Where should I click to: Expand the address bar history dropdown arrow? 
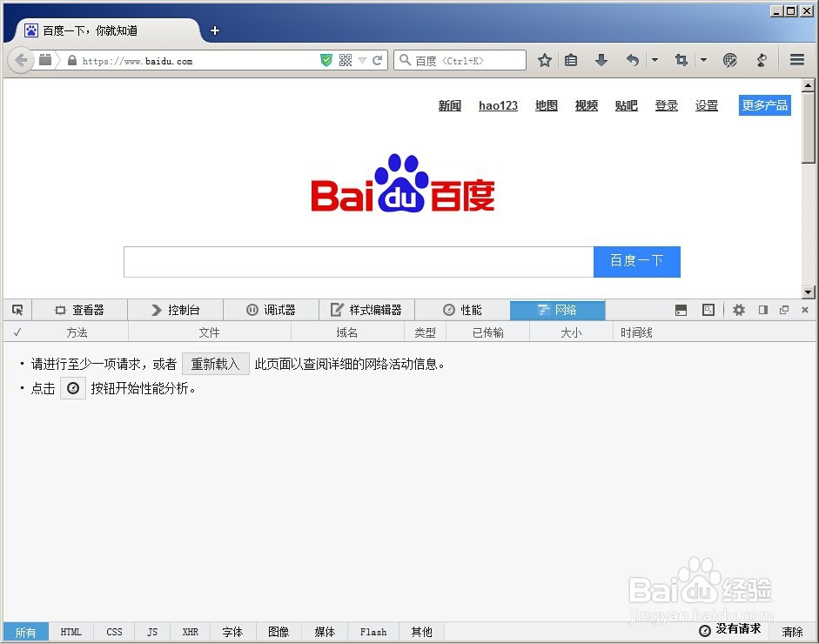(x=362, y=61)
